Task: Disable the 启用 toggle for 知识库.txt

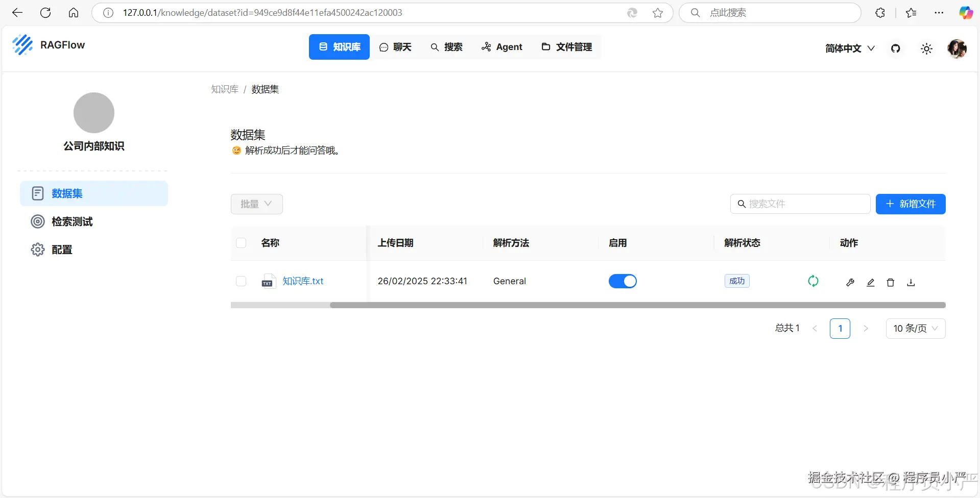Action: [x=623, y=281]
